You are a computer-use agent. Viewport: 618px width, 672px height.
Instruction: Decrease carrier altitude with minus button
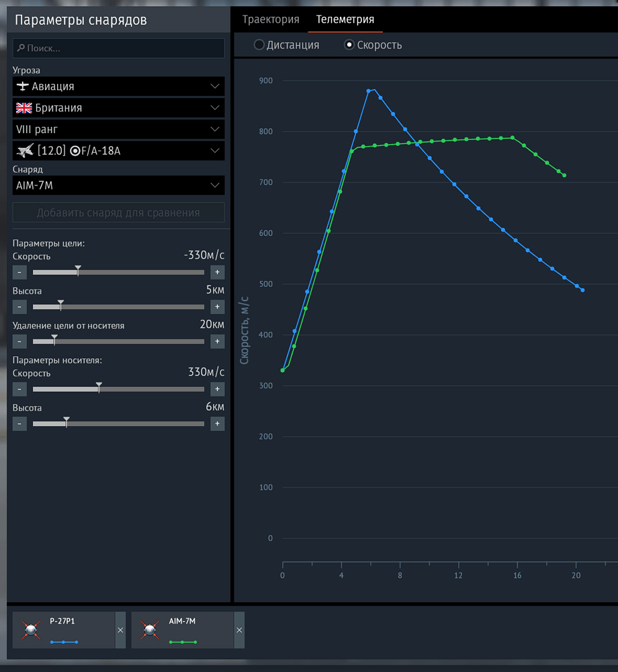tap(19, 424)
